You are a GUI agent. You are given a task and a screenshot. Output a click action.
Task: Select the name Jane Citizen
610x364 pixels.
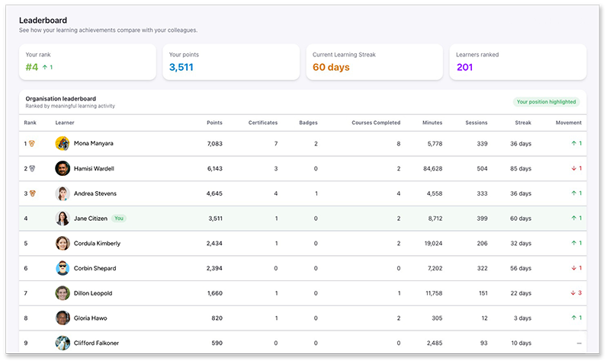(x=90, y=219)
